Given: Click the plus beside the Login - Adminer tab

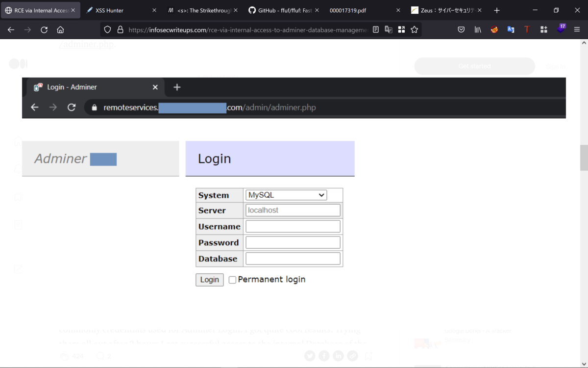Looking at the screenshot, I should [x=177, y=87].
